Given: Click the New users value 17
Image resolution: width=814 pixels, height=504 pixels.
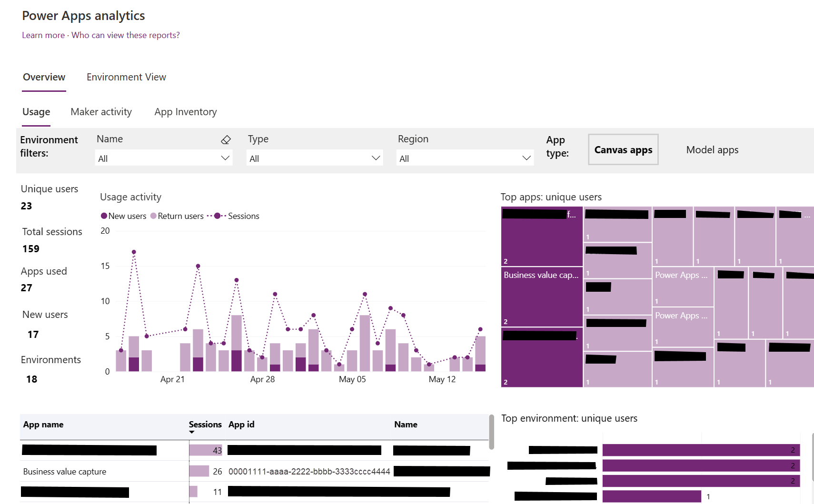Looking at the screenshot, I should 33,335.
